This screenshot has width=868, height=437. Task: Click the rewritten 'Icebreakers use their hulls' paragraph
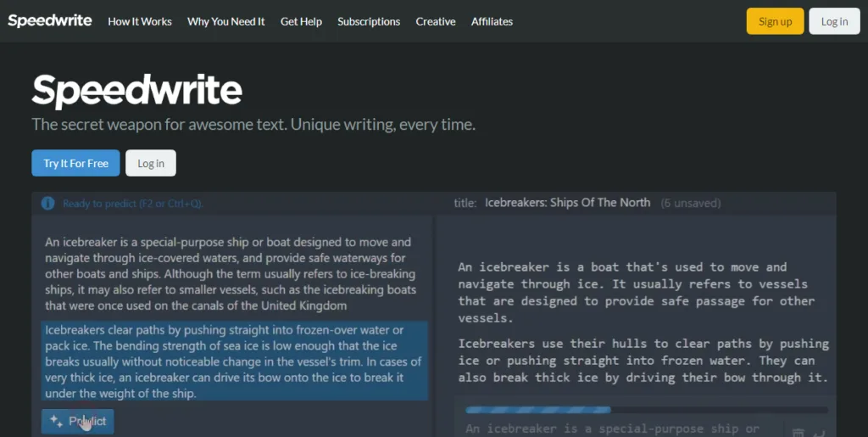pyautogui.click(x=643, y=360)
